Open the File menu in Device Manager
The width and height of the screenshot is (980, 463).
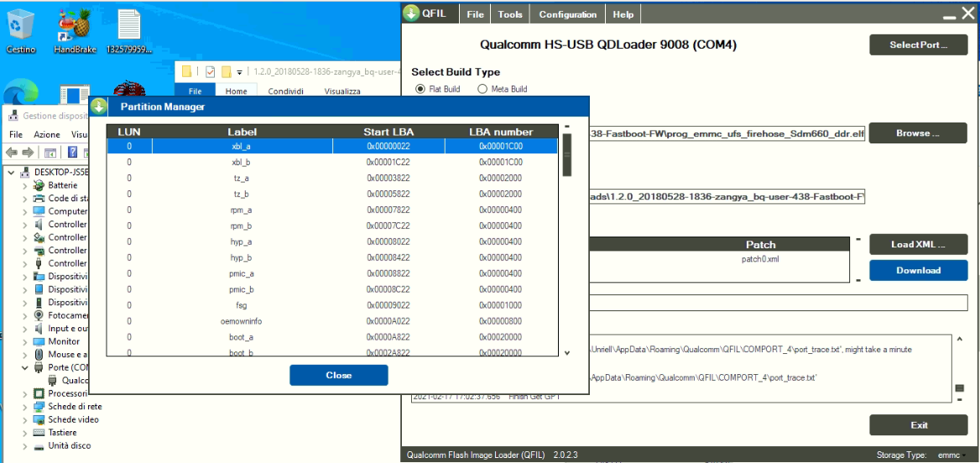pos(16,134)
